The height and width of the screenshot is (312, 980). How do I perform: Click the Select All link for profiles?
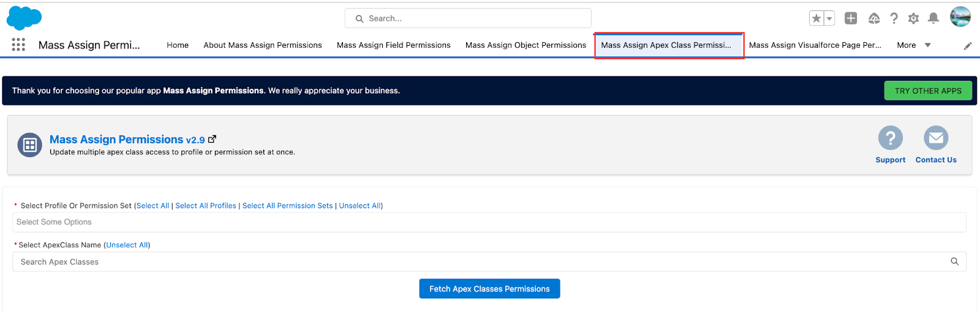coord(153,206)
